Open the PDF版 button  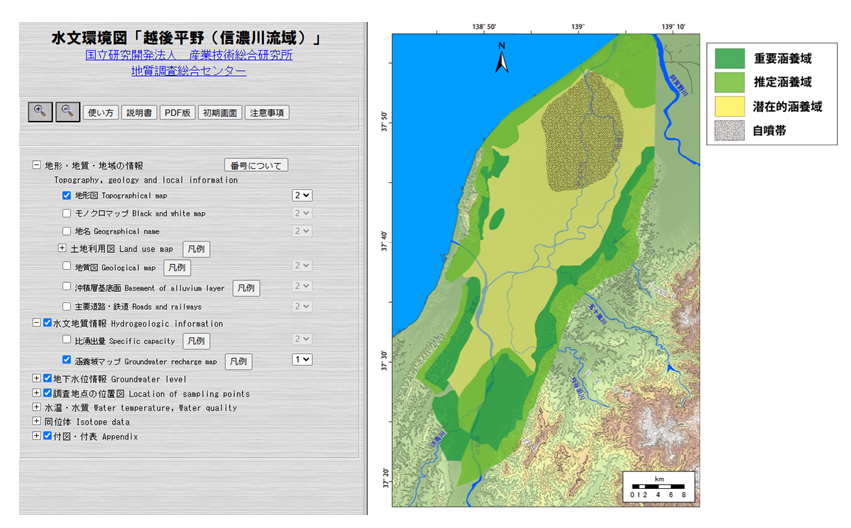tap(177, 113)
